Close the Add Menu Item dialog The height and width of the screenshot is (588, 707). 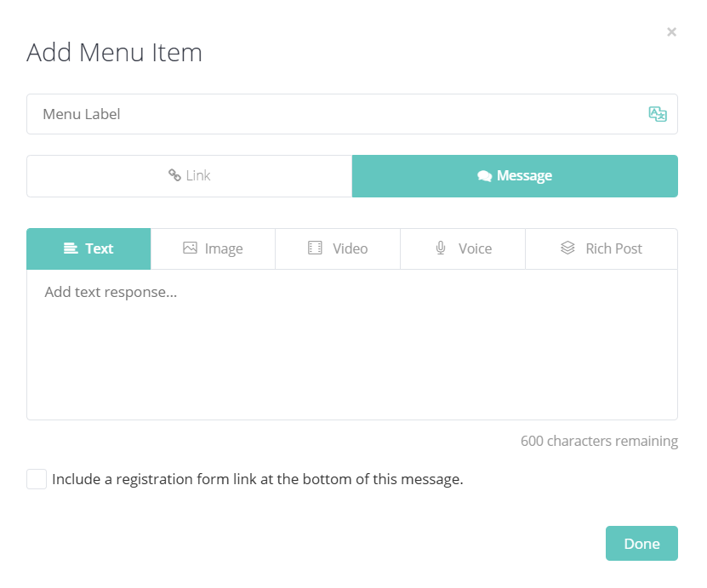[671, 32]
